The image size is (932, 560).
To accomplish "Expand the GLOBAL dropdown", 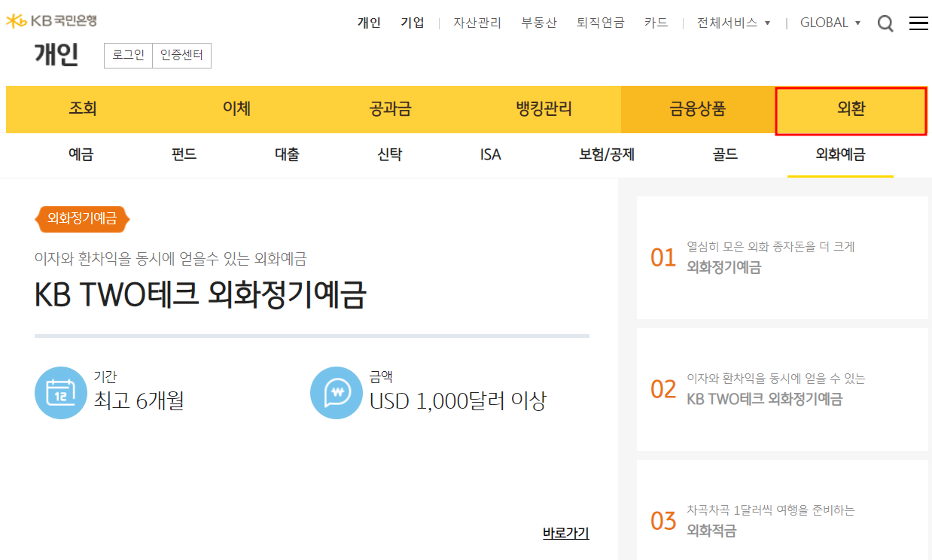I will pos(830,23).
